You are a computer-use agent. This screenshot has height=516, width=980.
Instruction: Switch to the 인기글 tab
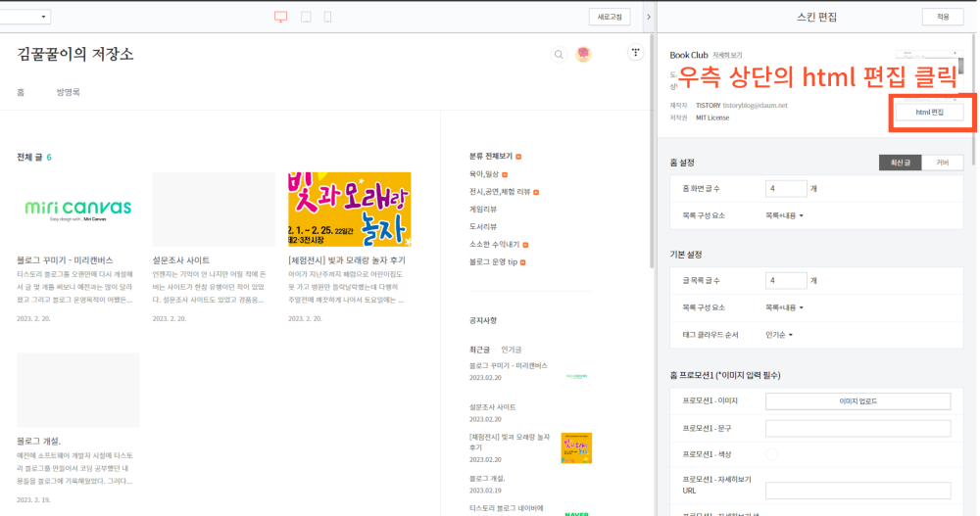point(512,350)
